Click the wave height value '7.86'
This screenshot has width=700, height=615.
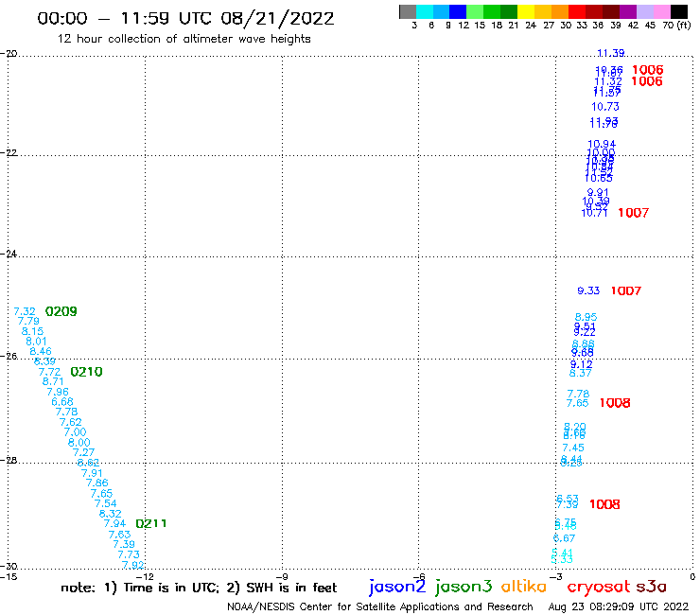96,483
